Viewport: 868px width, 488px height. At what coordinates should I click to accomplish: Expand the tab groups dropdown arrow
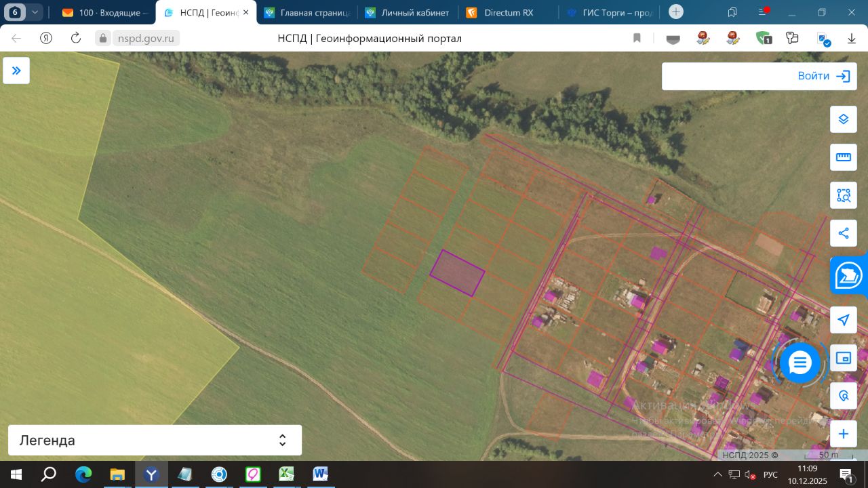pos(35,12)
